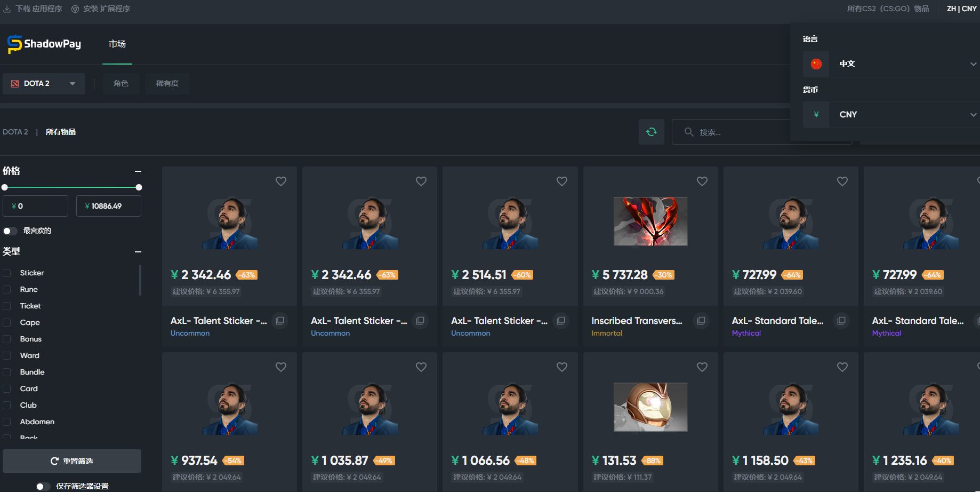Click the minimum price field showing ¥0
Image resolution: width=980 pixels, height=492 pixels.
(x=35, y=206)
